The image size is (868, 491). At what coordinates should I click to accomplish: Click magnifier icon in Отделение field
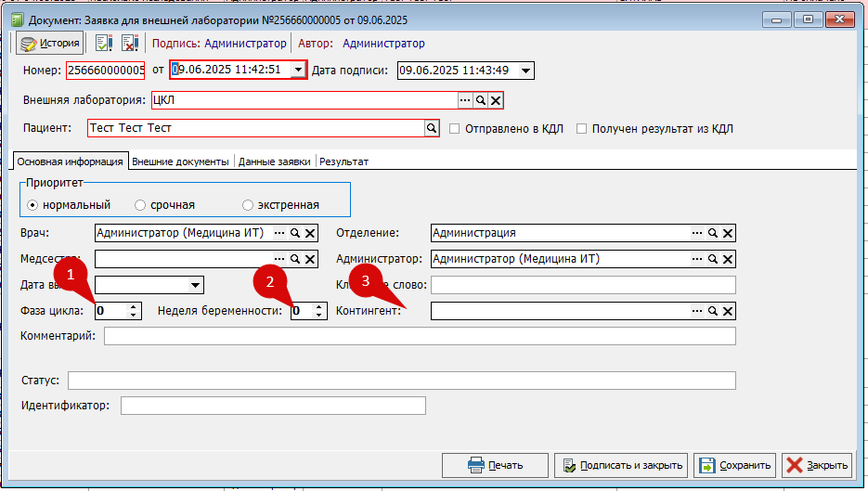(713, 234)
